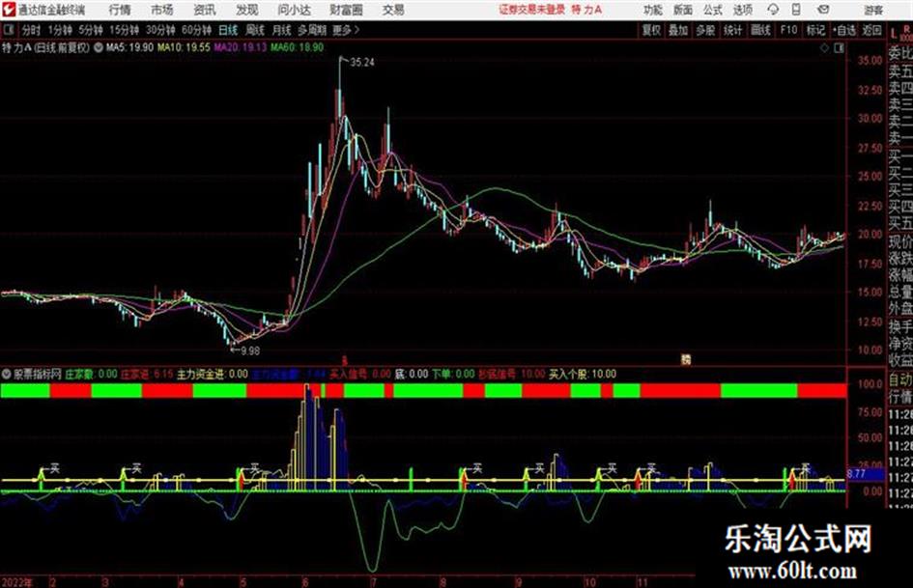The width and height of the screenshot is (913, 588).
Task: Click the MA5: 19.90 value label
Action: [x=129, y=47]
